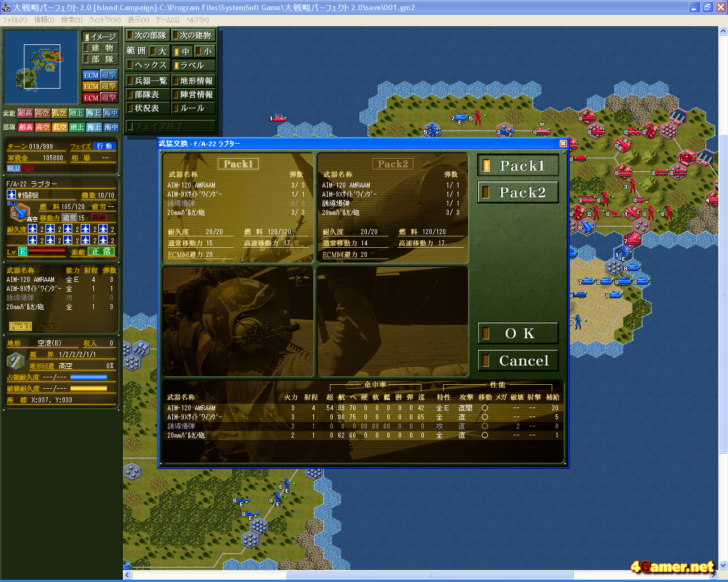Switch to Pack2 tab in left panel
The image size is (728, 582).
pyautogui.click(x=48, y=326)
